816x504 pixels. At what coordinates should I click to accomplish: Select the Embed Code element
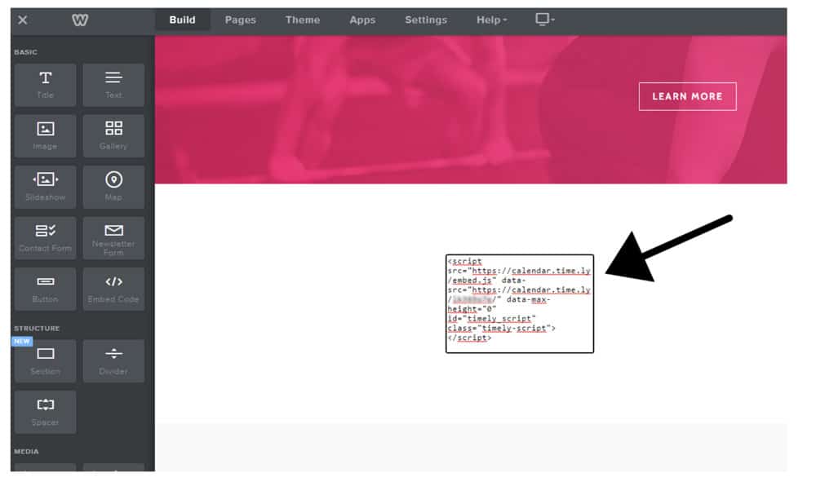pyautogui.click(x=113, y=289)
